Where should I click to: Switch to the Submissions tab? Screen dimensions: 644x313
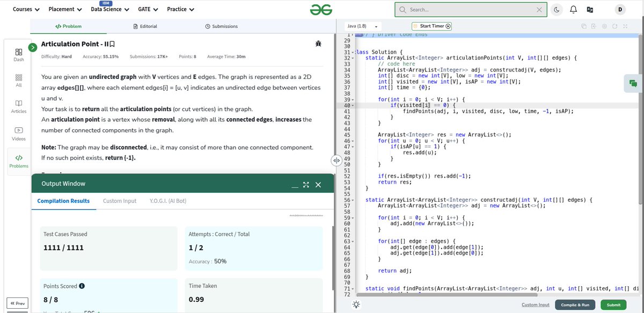[221, 26]
